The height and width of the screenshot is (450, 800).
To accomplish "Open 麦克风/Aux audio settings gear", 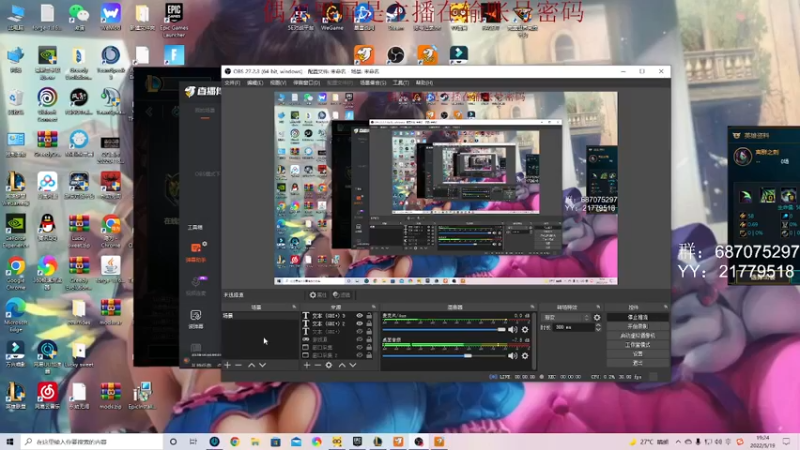I will coord(525,330).
